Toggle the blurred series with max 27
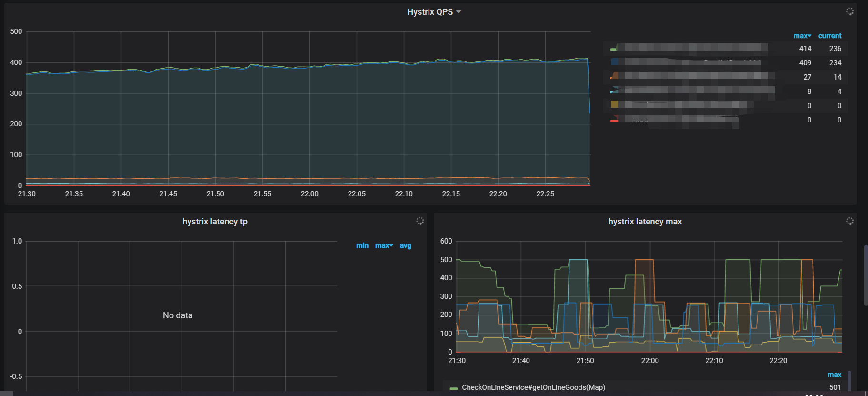 tap(696, 76)
